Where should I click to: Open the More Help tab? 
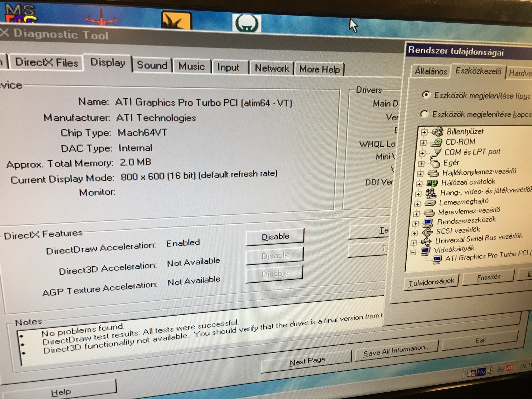pyautogui.click(x=319, y=69)
